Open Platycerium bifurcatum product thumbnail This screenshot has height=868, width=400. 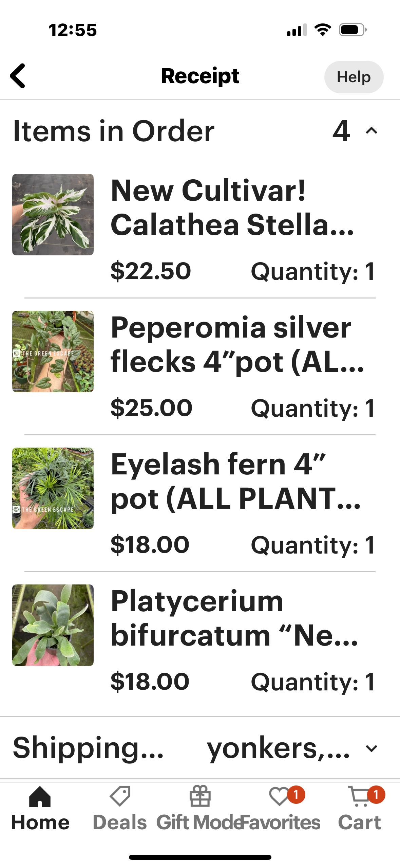[53, 625]
